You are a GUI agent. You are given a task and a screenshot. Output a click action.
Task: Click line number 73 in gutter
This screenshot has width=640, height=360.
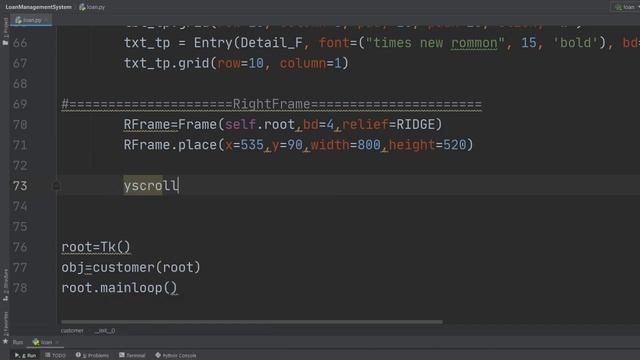click(x=20, y=186)
